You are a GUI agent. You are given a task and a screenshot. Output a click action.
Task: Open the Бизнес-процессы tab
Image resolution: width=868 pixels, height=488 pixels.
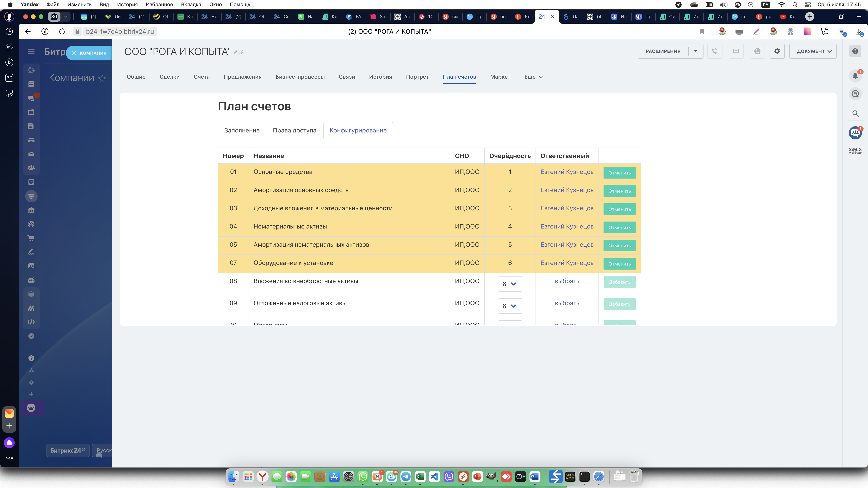click(x=300, y=77)
